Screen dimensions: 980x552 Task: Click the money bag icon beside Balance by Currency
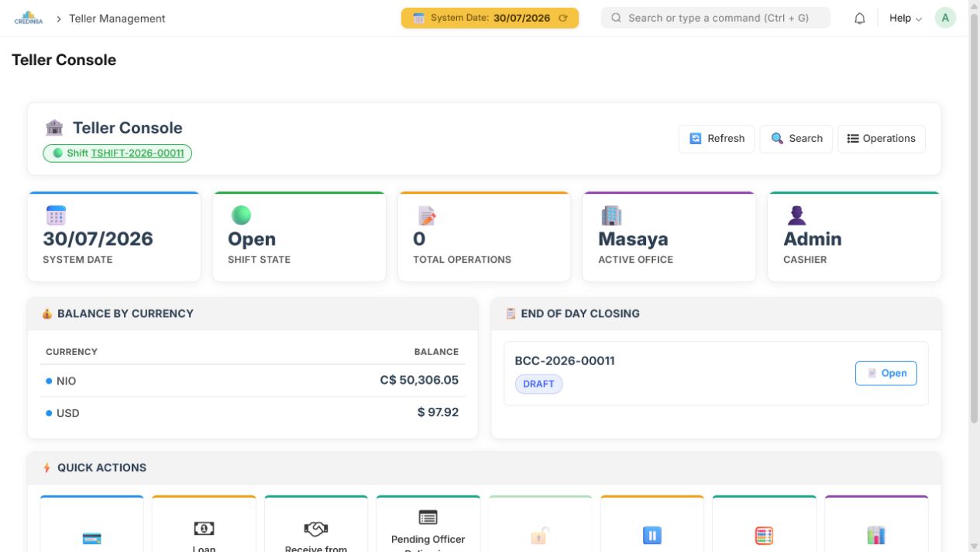pyautogui.click(x=47, y=314)
